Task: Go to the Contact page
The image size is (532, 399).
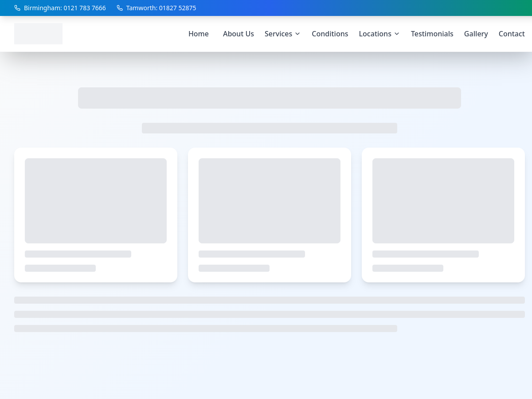Action: 511,34
